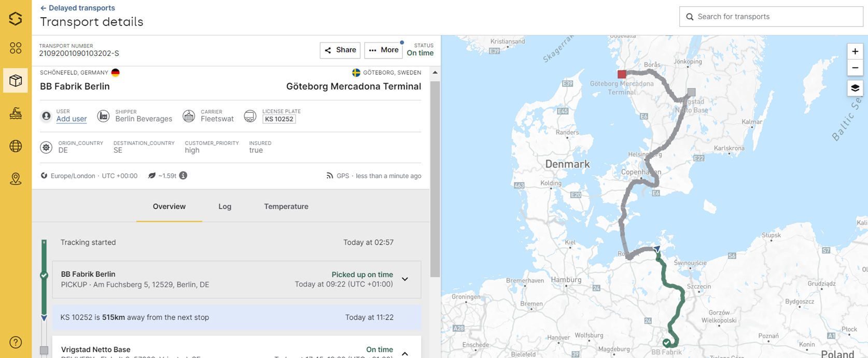
Task: Click the search magnifier icon
Action: pyautogui.click(x=690, y=17)
